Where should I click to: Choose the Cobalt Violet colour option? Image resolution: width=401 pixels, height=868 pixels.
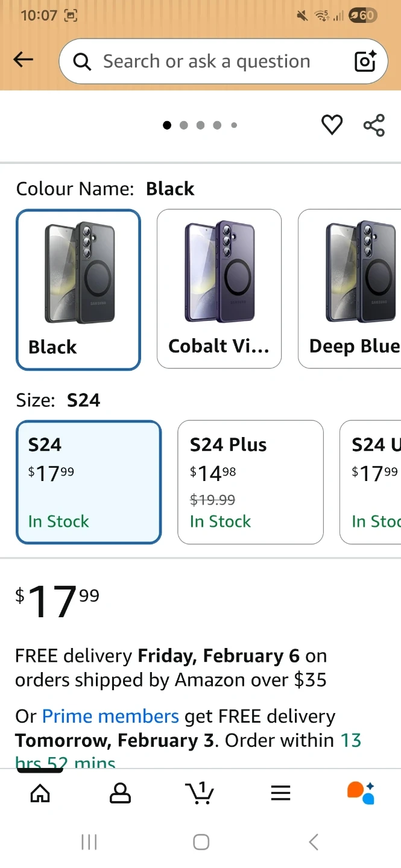coord(219,289)
